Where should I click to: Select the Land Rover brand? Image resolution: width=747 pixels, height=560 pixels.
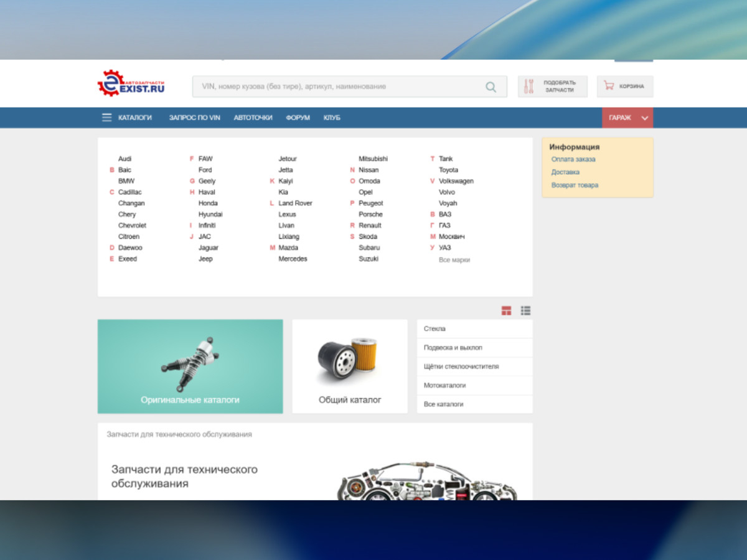click(x=295, y=203)
